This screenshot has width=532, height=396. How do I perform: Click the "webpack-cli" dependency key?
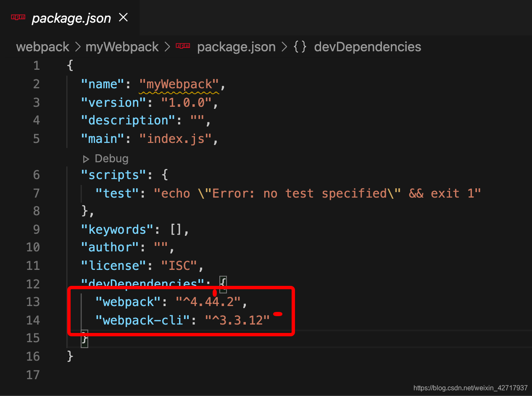(x=143, y=320)
